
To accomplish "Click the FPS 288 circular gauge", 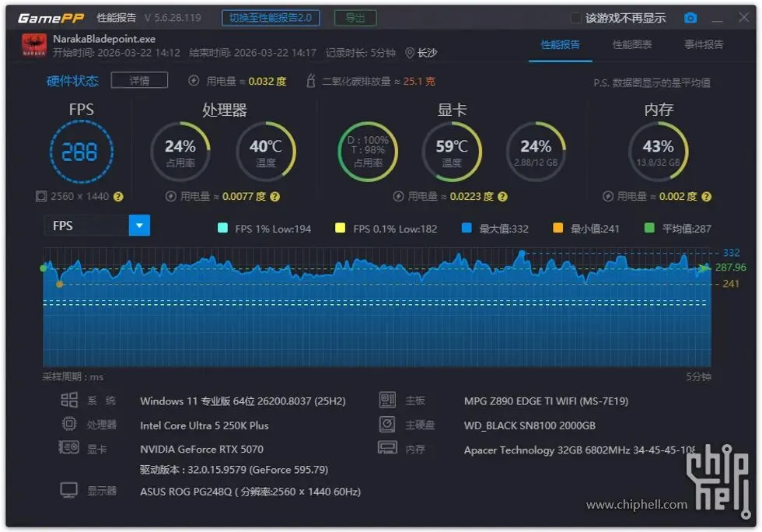I will tap(81, 152).
